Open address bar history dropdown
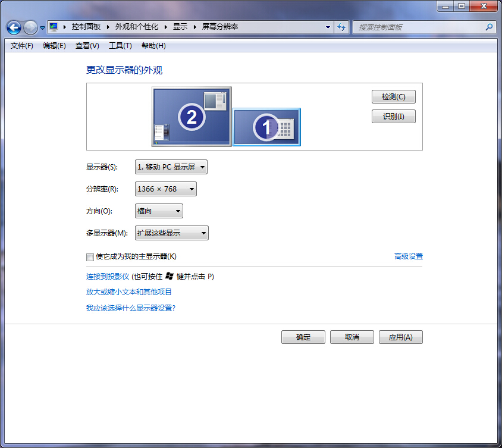This screenshot has height=448, width=502. coord(328,27)
